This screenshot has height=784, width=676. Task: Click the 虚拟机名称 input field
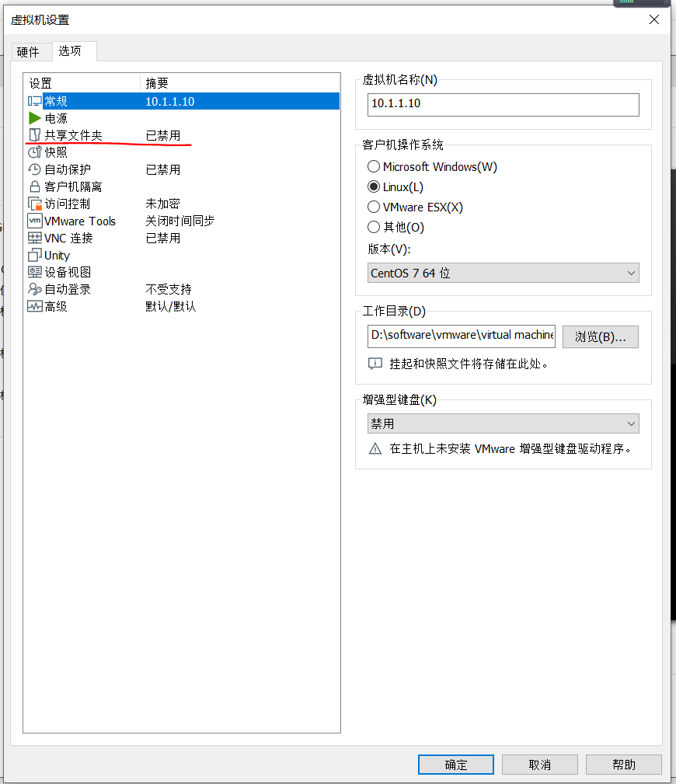503,104
